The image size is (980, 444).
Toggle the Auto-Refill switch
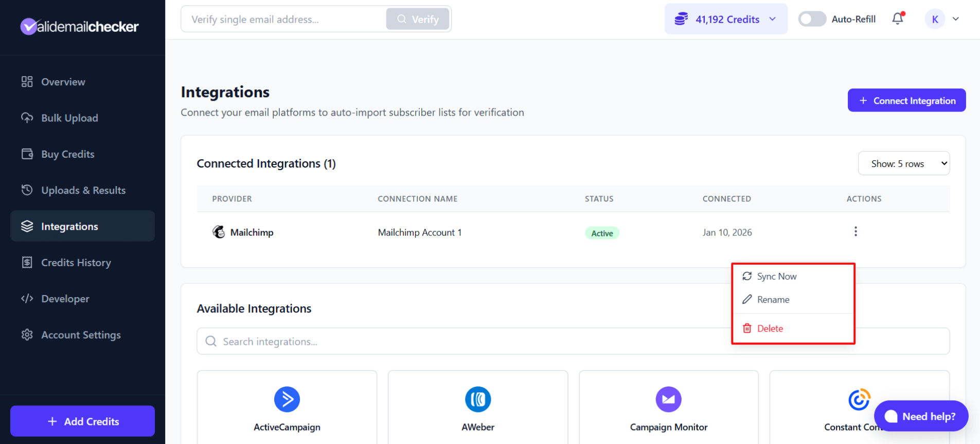tap(812, 19)
